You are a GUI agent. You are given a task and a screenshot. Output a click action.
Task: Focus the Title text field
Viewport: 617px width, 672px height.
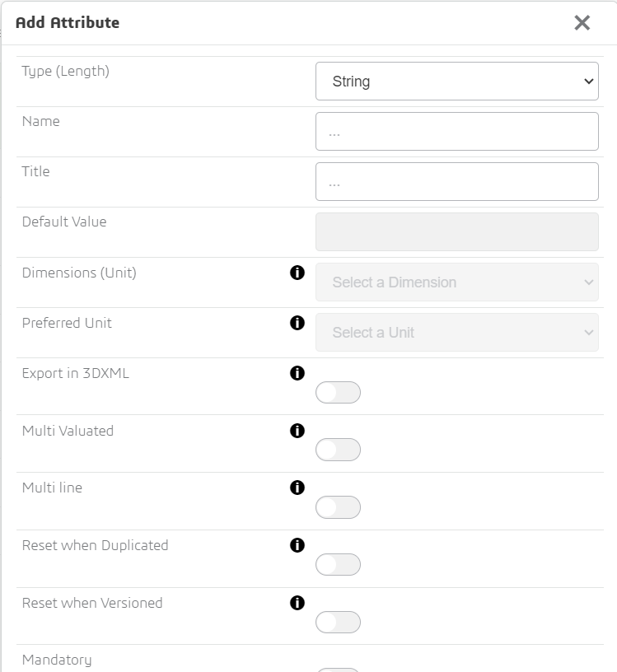point(456,182)
